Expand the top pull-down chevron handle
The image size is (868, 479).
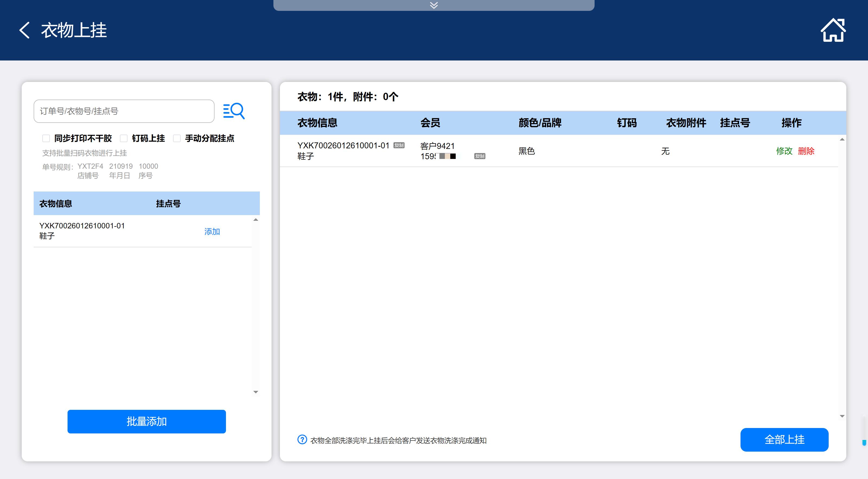(x=434, y=5)
